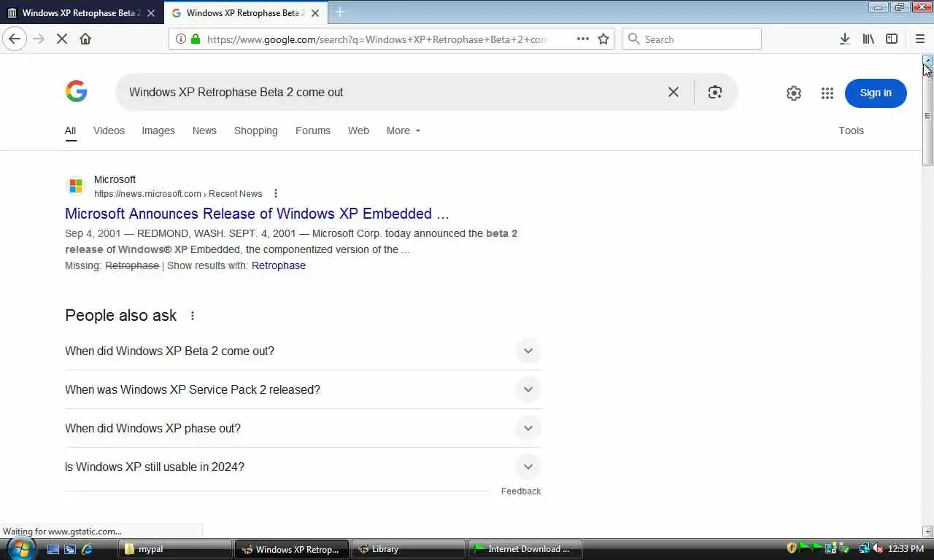Stop loading the current page
The width and height of the screenshot is (934, 560).
62,39
